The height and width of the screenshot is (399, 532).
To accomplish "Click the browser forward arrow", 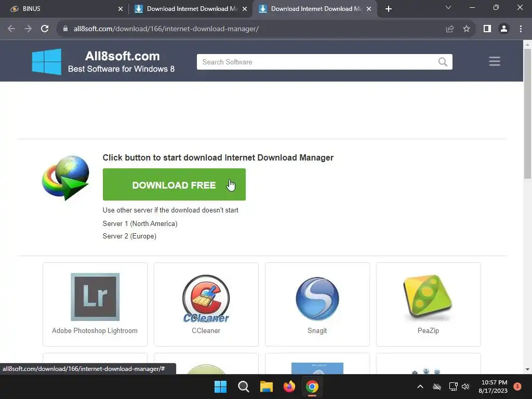I will [28, 29].
